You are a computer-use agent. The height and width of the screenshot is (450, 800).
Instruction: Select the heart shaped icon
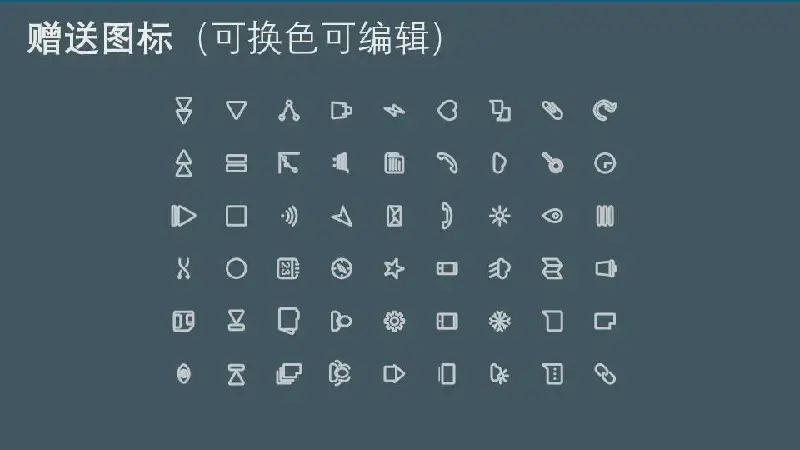447,110
